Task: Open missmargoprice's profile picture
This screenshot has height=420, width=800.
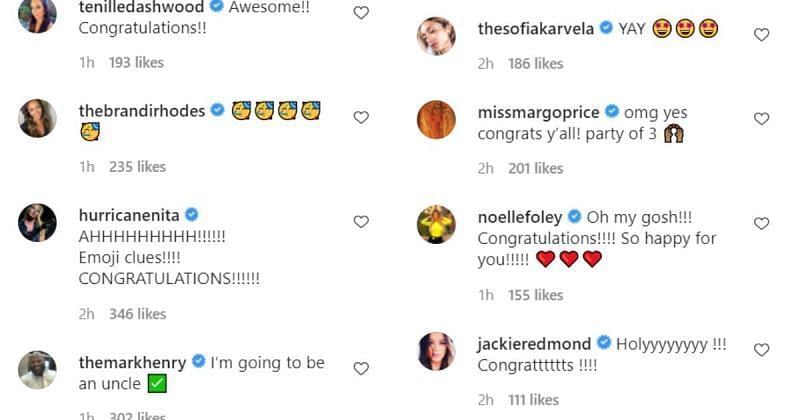Action: [436, 120]
